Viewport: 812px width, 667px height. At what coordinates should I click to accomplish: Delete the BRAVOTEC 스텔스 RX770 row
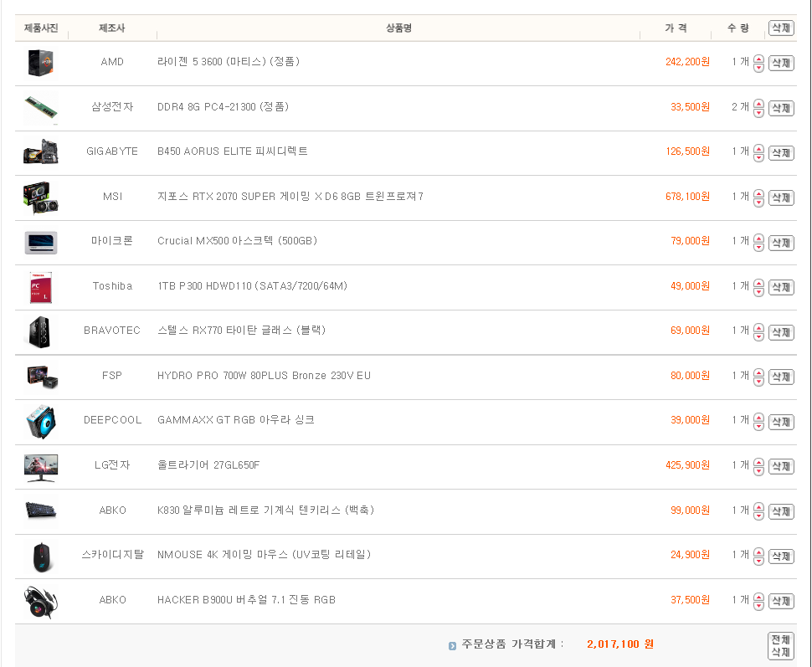pos(781,332)
